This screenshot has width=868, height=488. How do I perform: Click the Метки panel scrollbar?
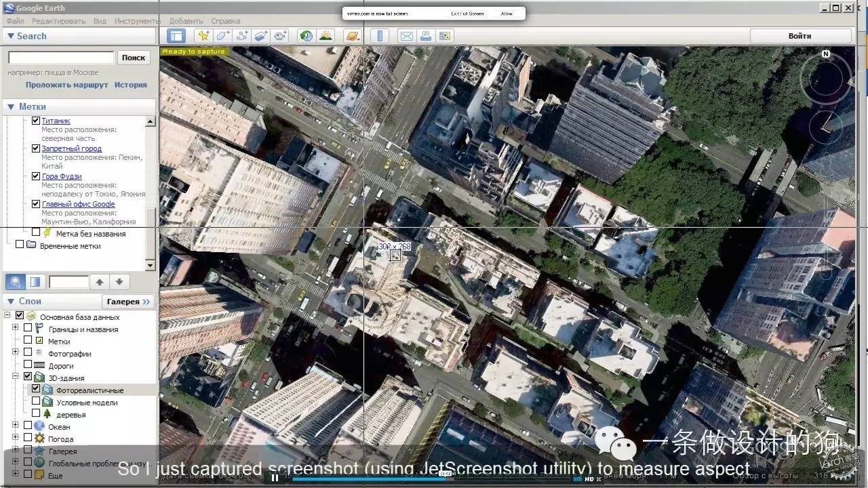click(x=151, y=193)
